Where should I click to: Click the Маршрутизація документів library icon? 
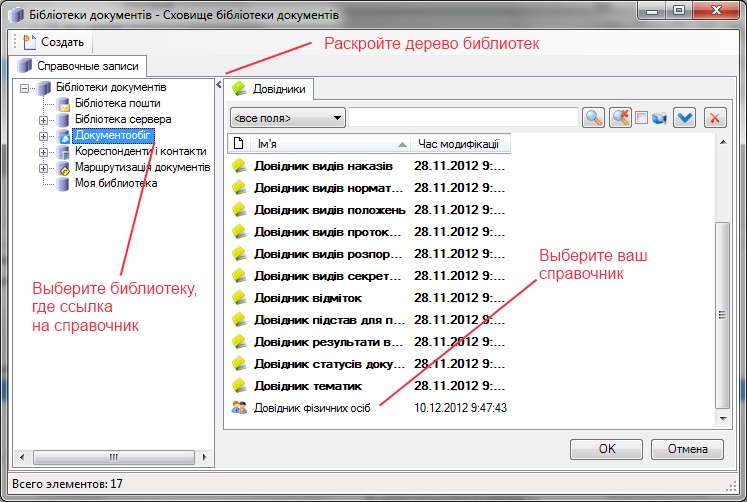64,168
